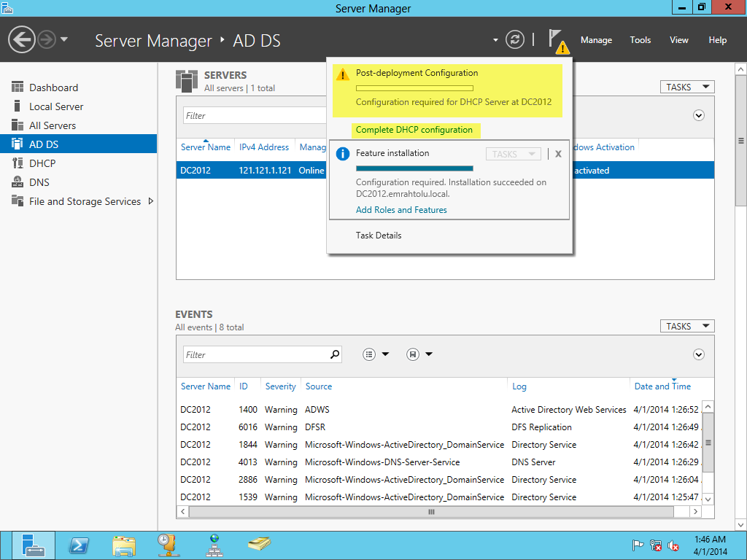The height and width of the screenshot is (560, 747).
Task: Click the Servers Filter input field
Action: [x=255, y=116]
